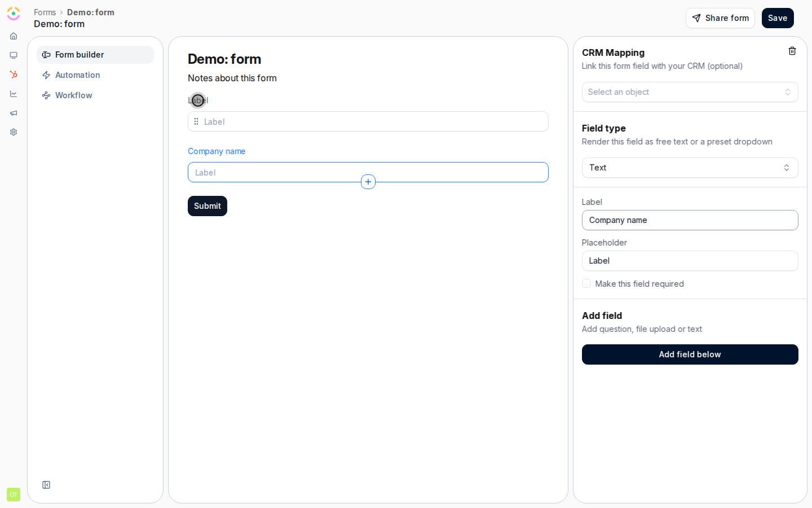The width and height of the screenshot is (812, 508).
Task: Click the first Label form field input
Action: [368, 121]
